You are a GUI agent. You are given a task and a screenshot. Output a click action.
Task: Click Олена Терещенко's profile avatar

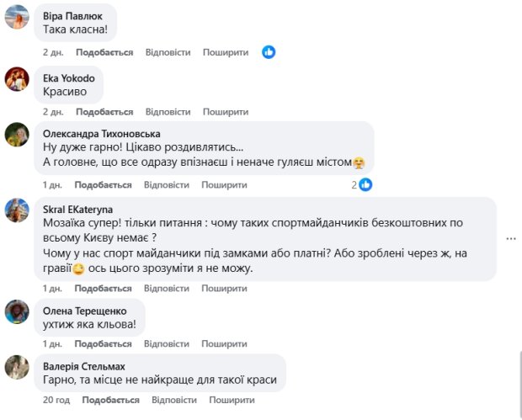(x=17, y=311)
